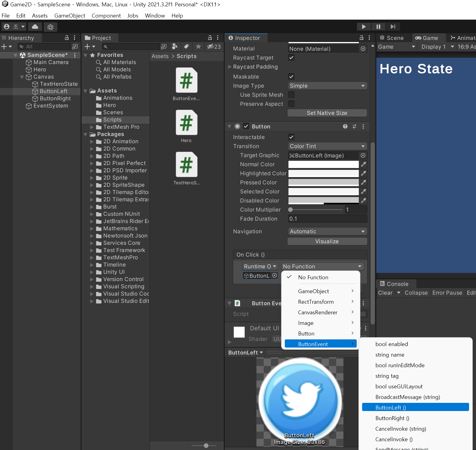Toggle the Hierarchy panel lock icon
Image resolution: width=476 pixels, height=450 pixels.
[66, 38]
